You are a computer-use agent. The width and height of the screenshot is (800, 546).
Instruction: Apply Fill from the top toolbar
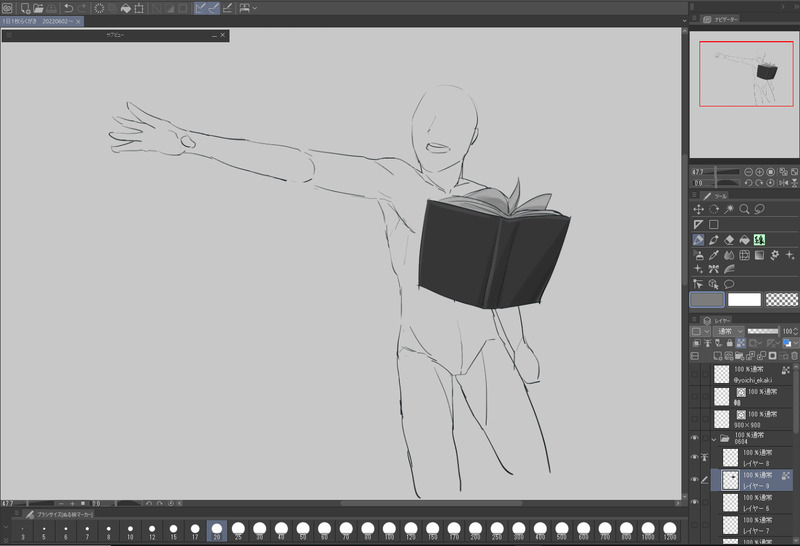pyautogui.click(x=126, y=8)
